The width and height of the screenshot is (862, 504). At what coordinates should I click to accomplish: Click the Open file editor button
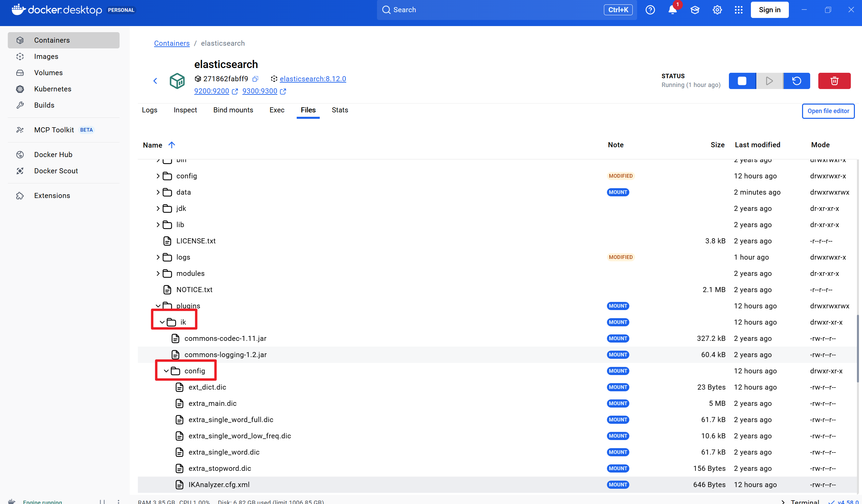click(828, 111)
